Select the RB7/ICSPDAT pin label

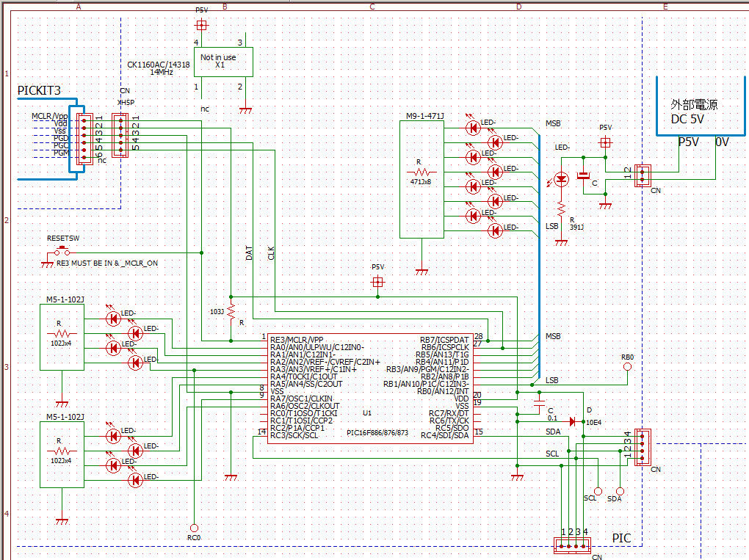click(444, 340)
